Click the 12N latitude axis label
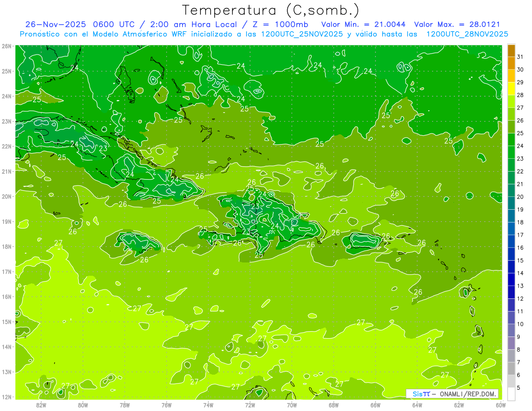 pos(7,397)
